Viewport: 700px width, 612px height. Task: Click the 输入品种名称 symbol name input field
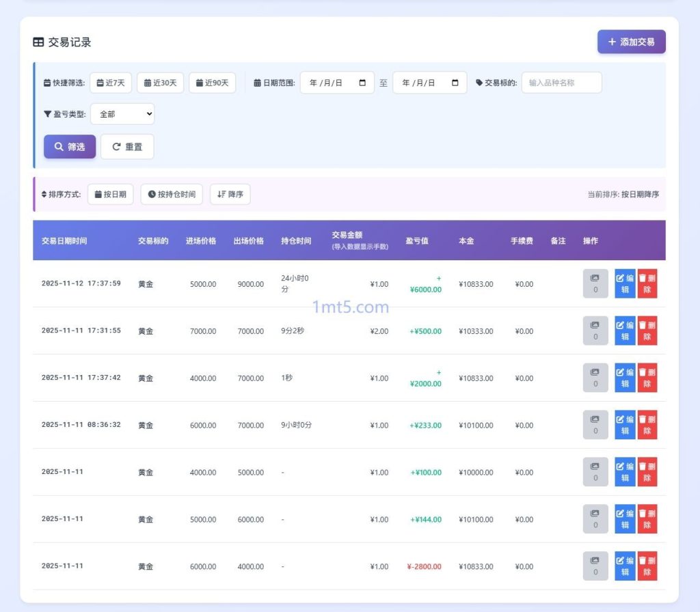pyautogui.click(x=561, y=83)
